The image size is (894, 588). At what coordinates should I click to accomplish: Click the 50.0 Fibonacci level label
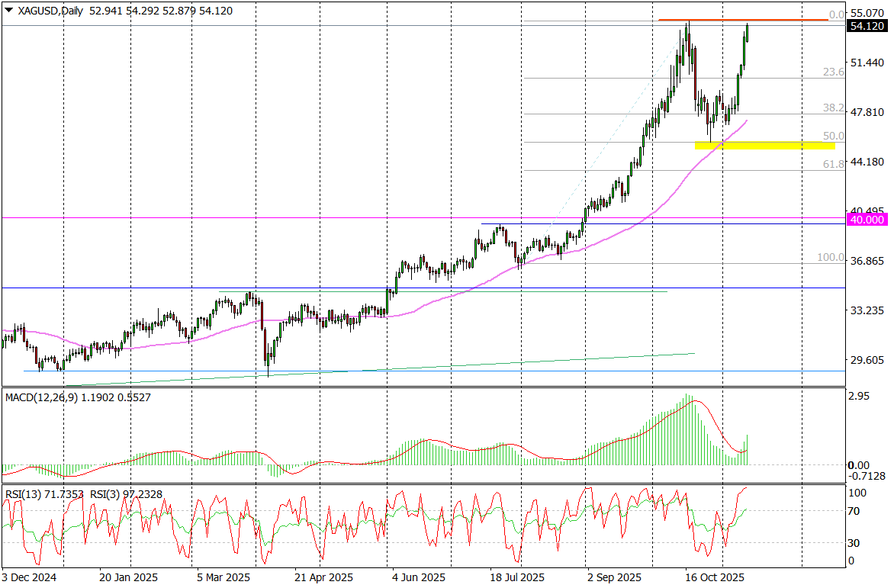click(833, 136)
